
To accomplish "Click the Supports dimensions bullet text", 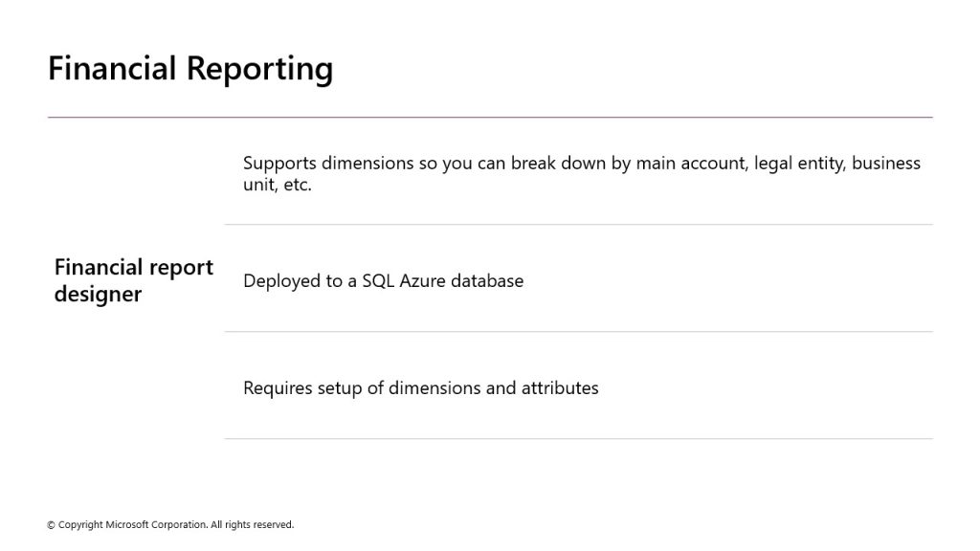I will [x=581, y=174].
